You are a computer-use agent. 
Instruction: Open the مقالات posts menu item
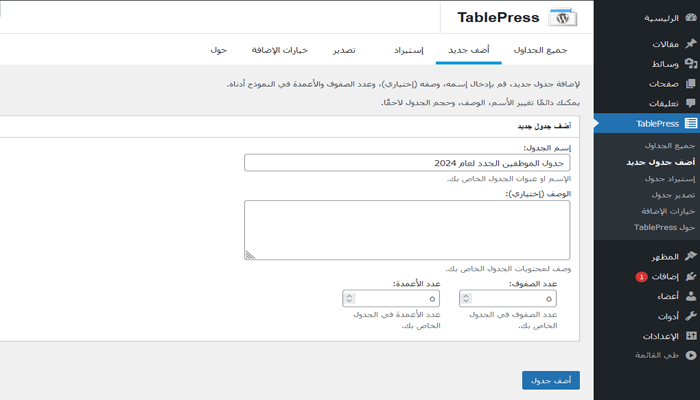(x=647, y=44)
